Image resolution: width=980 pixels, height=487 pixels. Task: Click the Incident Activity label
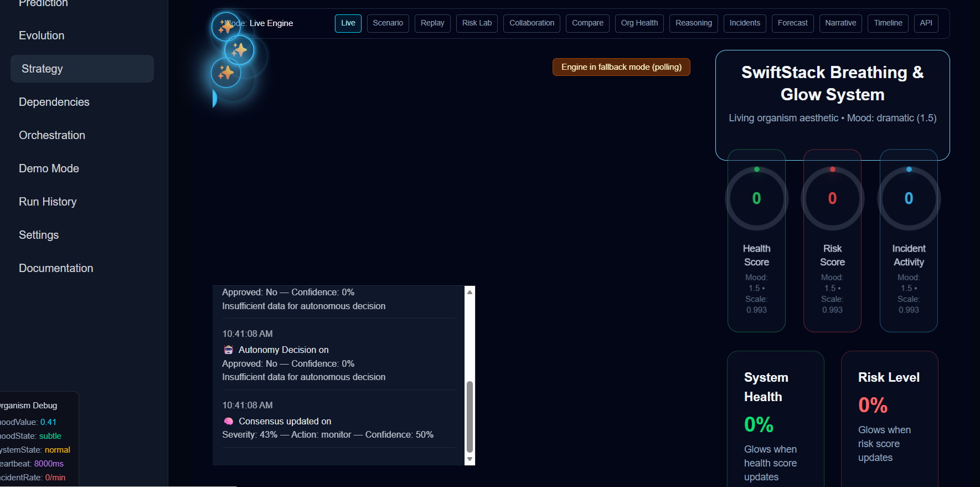(x=909, y=255)
